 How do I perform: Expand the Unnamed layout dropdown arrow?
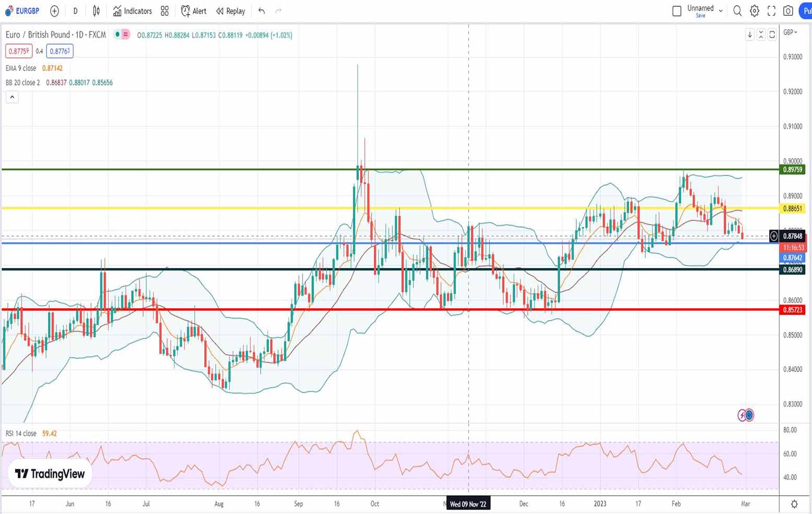point(721,10)
